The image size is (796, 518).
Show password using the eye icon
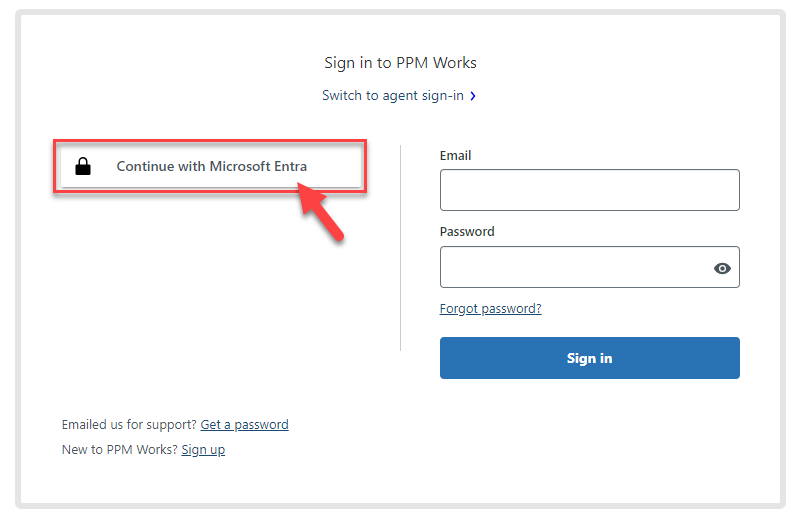click(722, 268)
